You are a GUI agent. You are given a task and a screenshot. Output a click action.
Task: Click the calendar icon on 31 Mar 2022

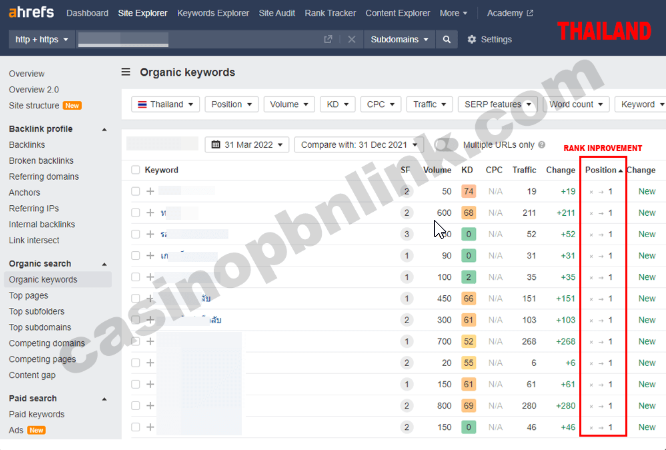click(x=216, y=144)
